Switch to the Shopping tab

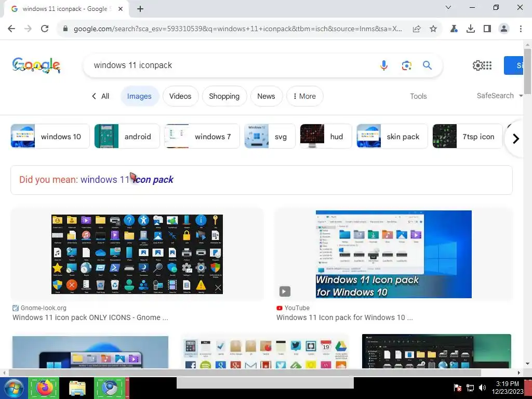(x=224, y=96)
